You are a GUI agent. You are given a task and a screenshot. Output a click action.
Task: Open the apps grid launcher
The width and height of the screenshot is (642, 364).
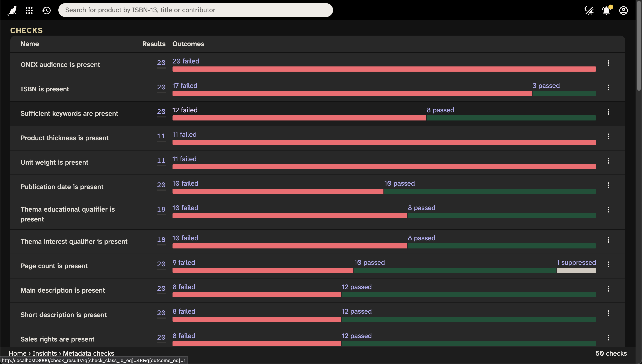(x=29, y=10)
